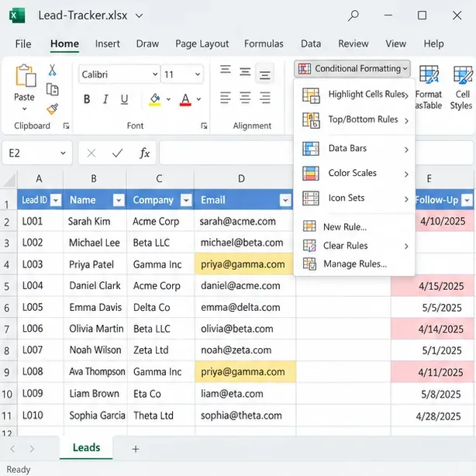Image resolution: width=476 pixels, height=476 pixels.
Task: Switch to the Draw tab
Action: (147, 43)
